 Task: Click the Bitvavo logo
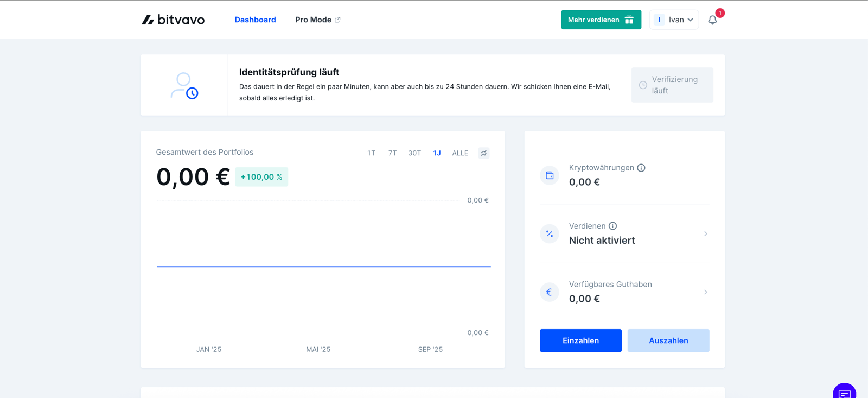coord(173,20)
